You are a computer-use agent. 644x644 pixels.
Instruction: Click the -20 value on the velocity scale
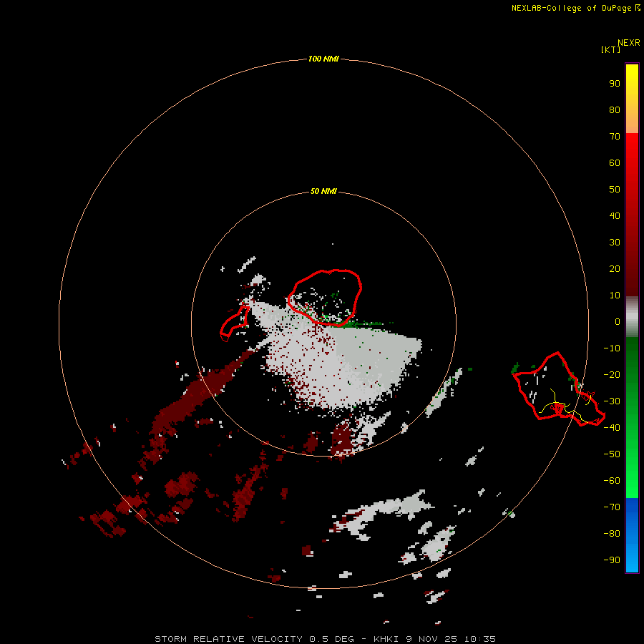coord(612,374)
